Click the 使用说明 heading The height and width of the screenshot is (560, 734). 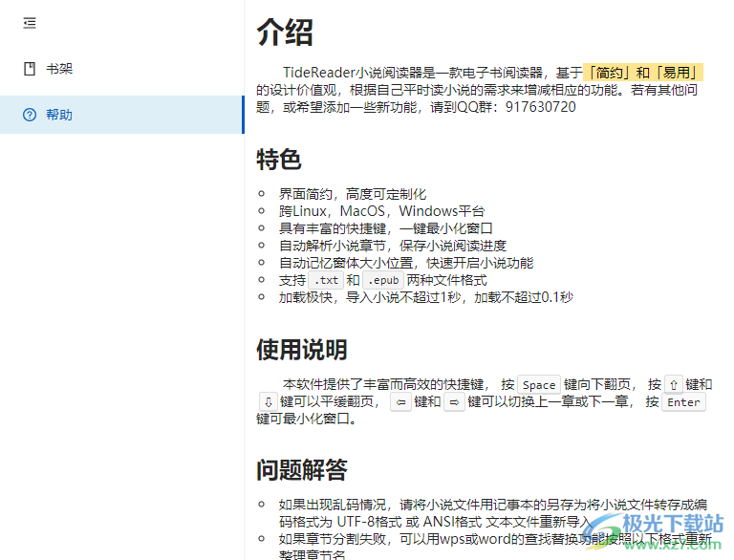click(x=302, y=350)
